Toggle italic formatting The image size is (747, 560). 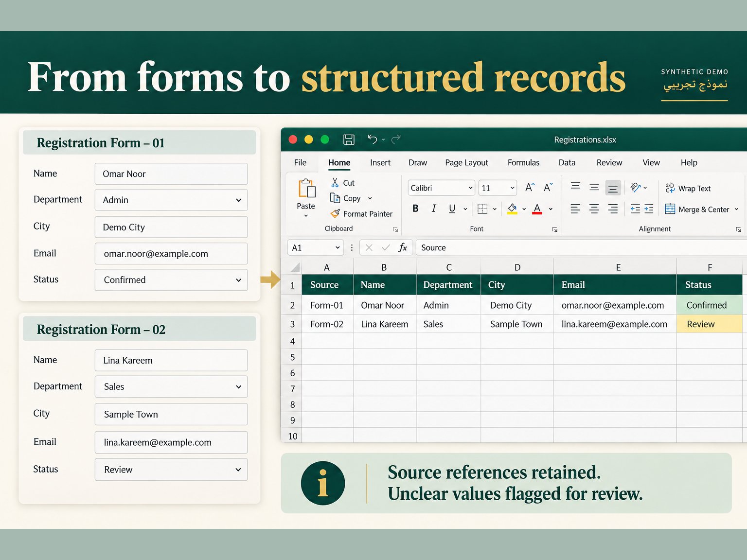click(433, 209)
